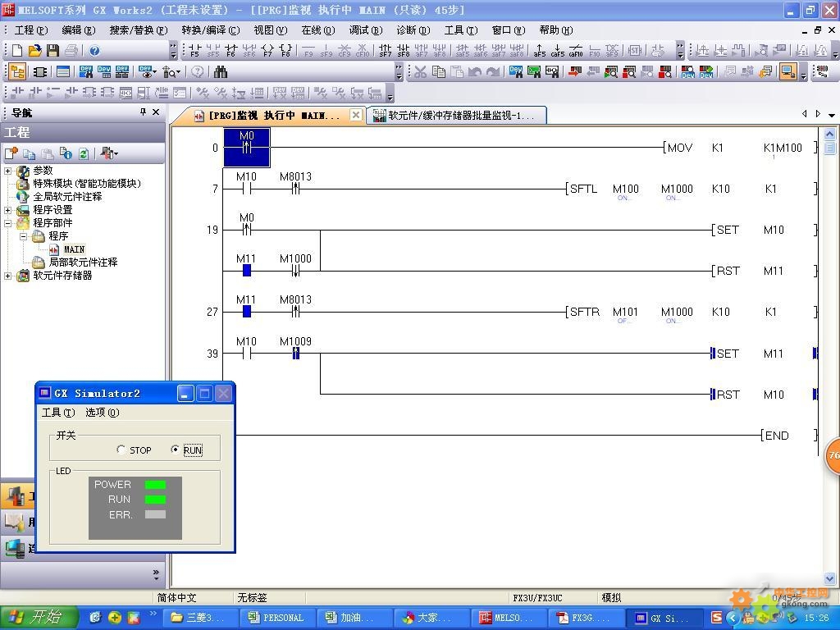Select MAIN program in tree

pyautogui.click(x=74, y=249)
